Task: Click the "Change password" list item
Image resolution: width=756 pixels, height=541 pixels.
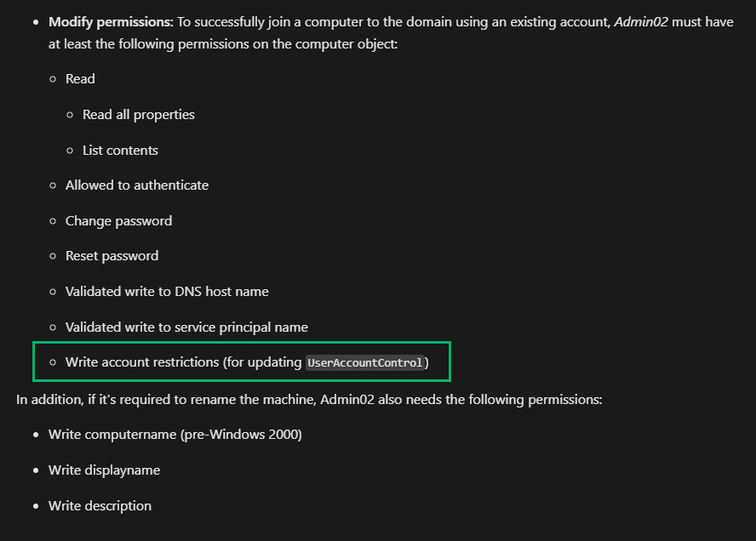Action: [x=118, y=221]
